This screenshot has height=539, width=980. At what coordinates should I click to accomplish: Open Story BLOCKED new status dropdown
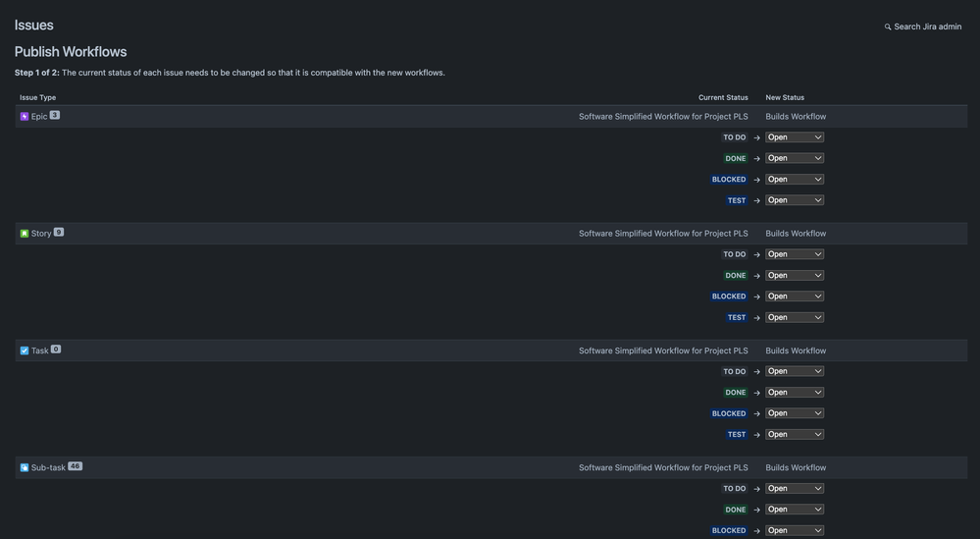[x=795, y=296]
